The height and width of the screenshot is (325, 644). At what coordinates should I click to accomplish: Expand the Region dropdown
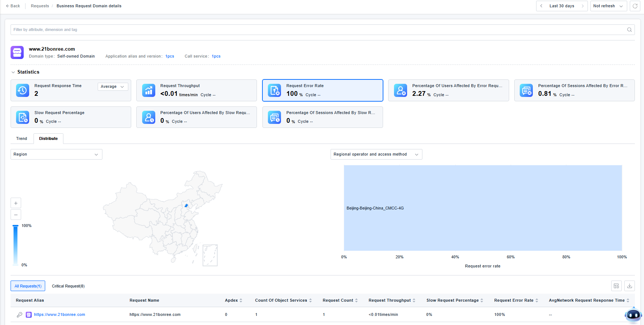(x=56, y=154)
